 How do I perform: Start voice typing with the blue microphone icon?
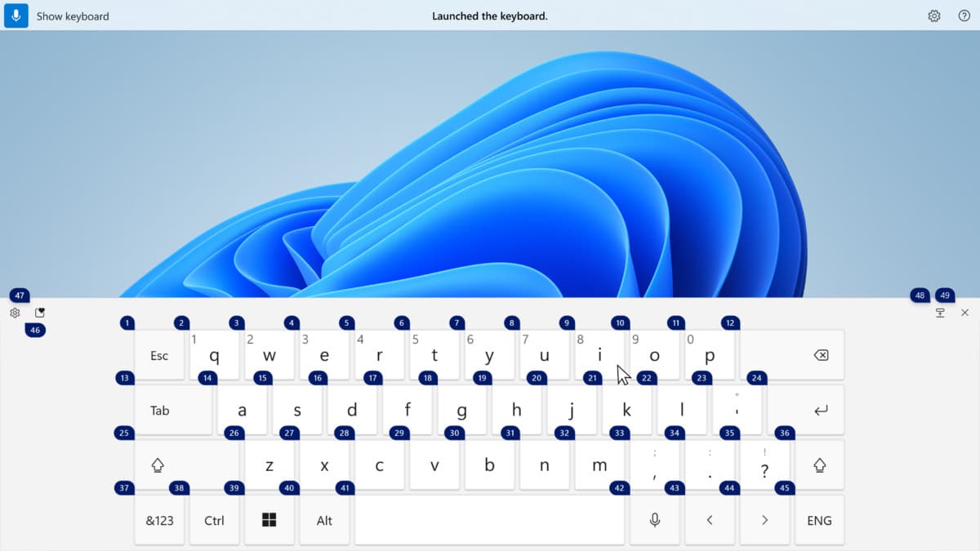click(x=16, y=16)
